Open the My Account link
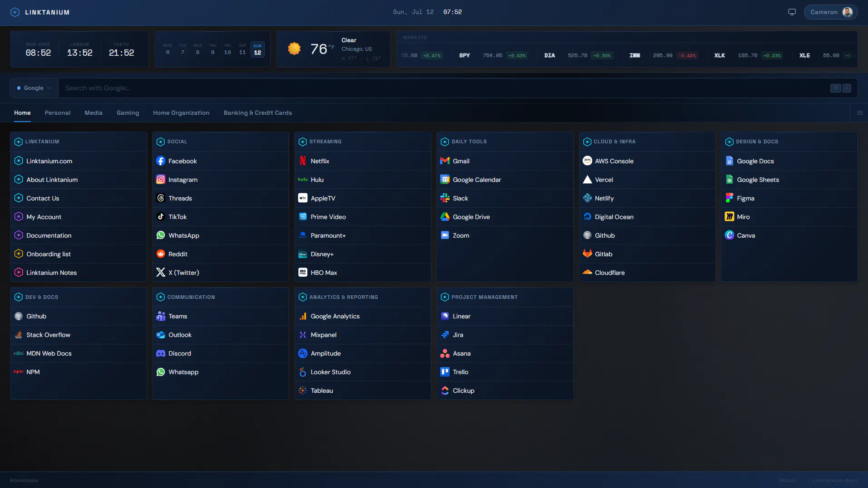The height and width of the screenshot is (488, 868). pyautogui.click(x=79, y=217)
